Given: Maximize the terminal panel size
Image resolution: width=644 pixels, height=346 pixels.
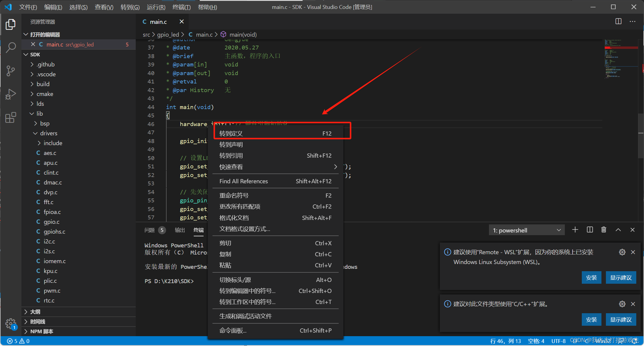Looking at the screenshot, I should (x=618, y=229).
